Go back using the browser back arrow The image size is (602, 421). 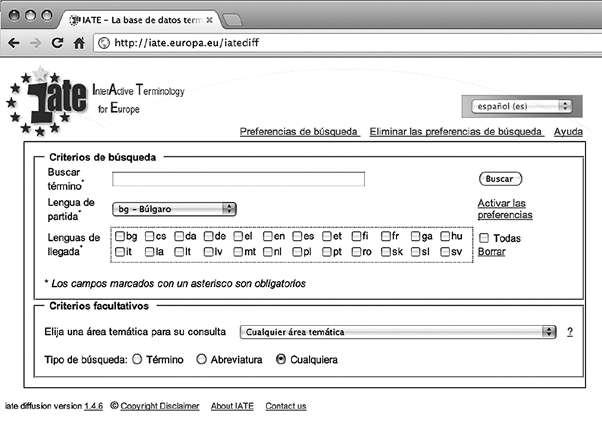pyautogui.click(x=14, y=43)
